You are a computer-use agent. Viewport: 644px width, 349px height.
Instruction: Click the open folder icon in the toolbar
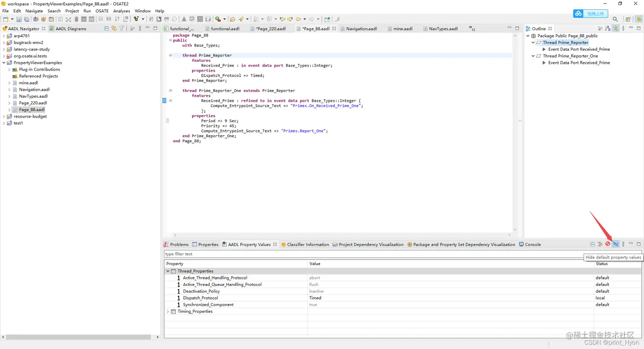(x=232, y=19)
